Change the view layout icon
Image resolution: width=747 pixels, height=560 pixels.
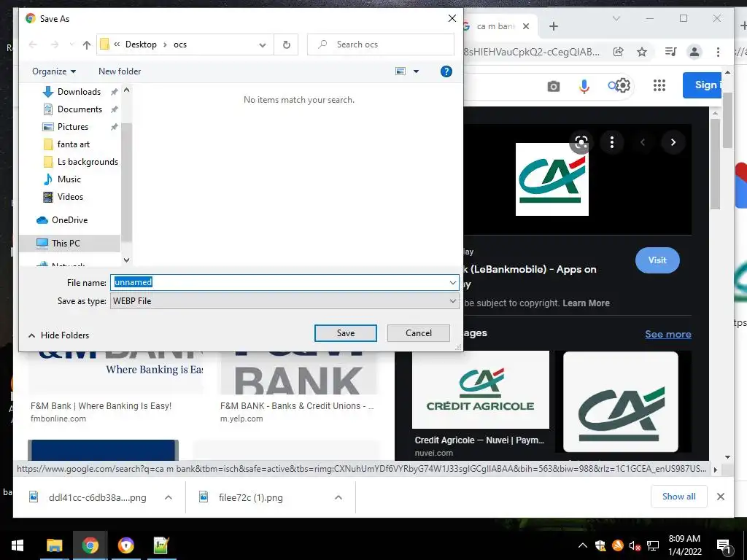400,71
